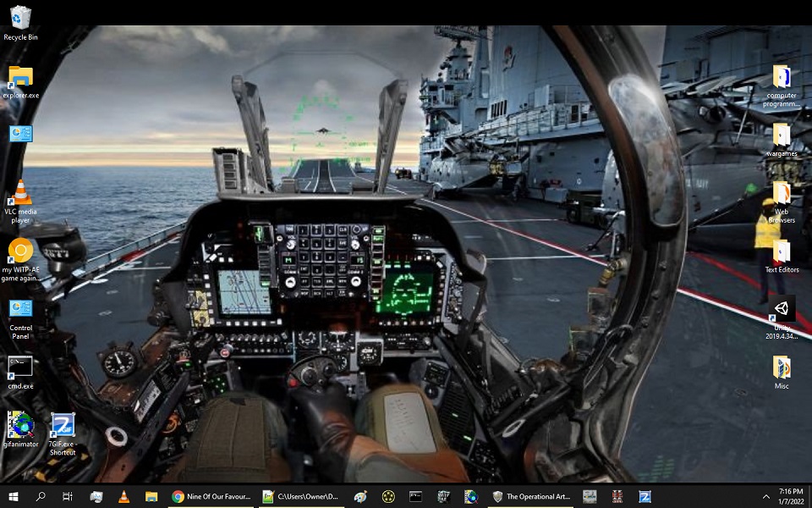The width and height of the screenshot is (812, 508).
Task: Open the gifanimator desktop icon
Action: click(20, 429)
